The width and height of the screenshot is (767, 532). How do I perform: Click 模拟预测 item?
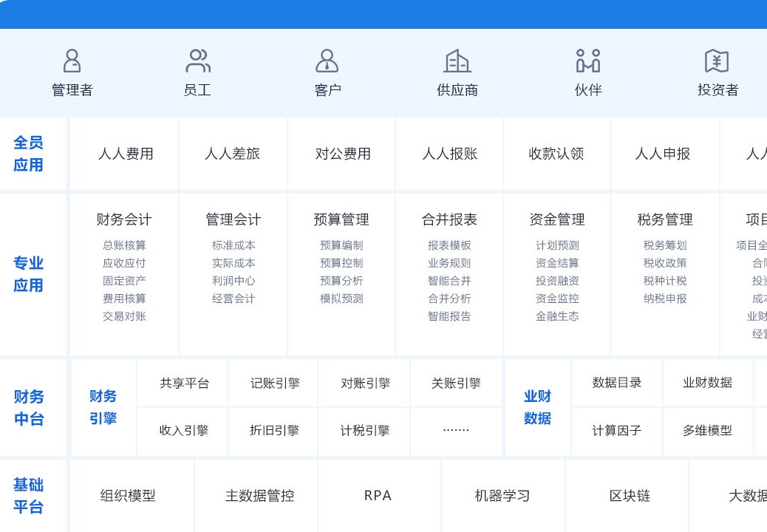pyautogui.click(x=341, y=299)
